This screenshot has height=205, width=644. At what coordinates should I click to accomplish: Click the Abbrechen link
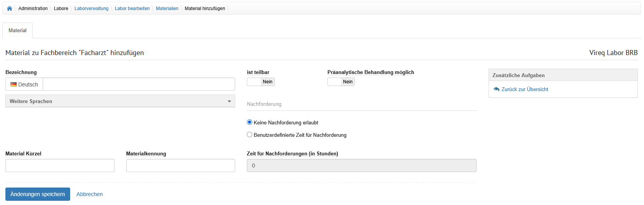point(90,194)
